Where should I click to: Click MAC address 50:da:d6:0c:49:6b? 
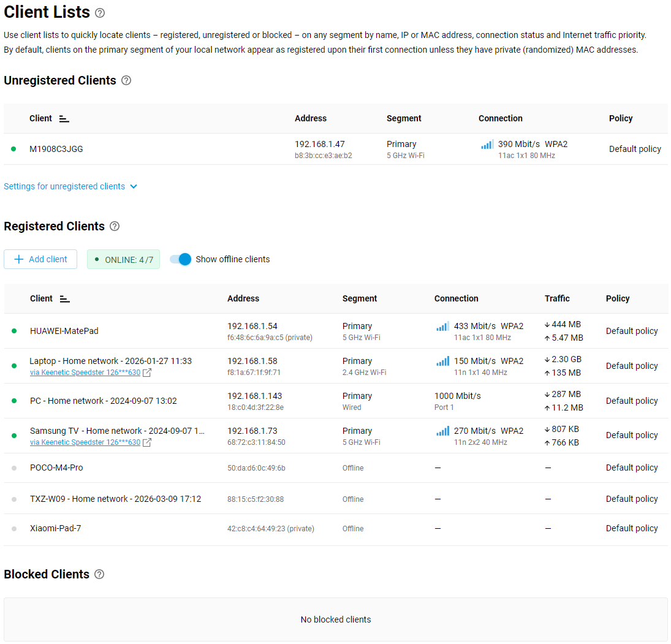click(x=256, y=468)
